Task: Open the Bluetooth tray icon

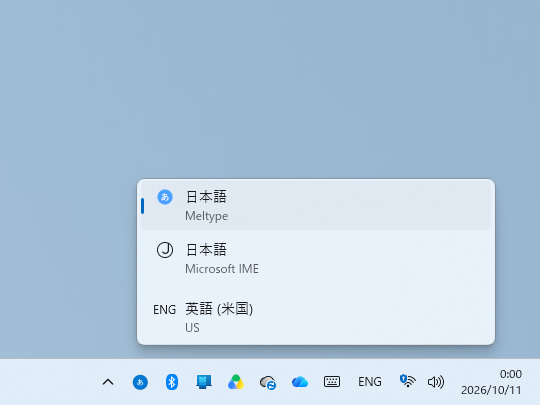Action: [x=172, y=382]
